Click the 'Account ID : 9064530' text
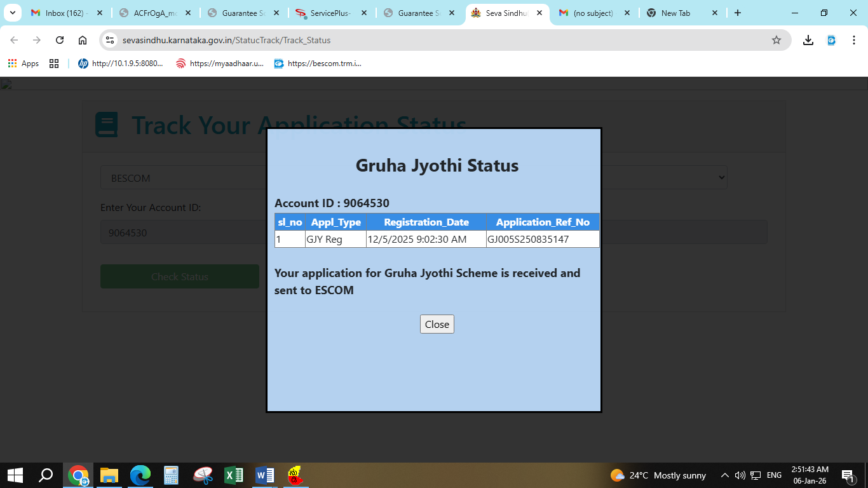868x488 pixels. 332,203
